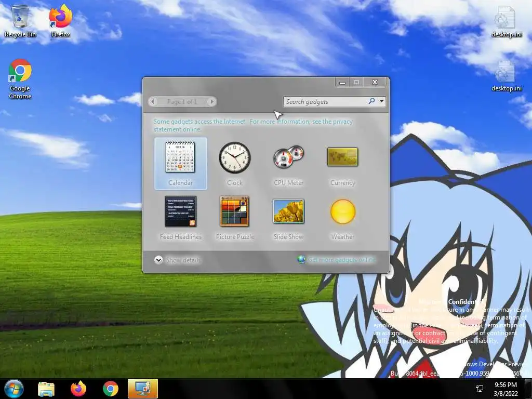Click the "Page 1 of 1" text

[x=182, y=101]
